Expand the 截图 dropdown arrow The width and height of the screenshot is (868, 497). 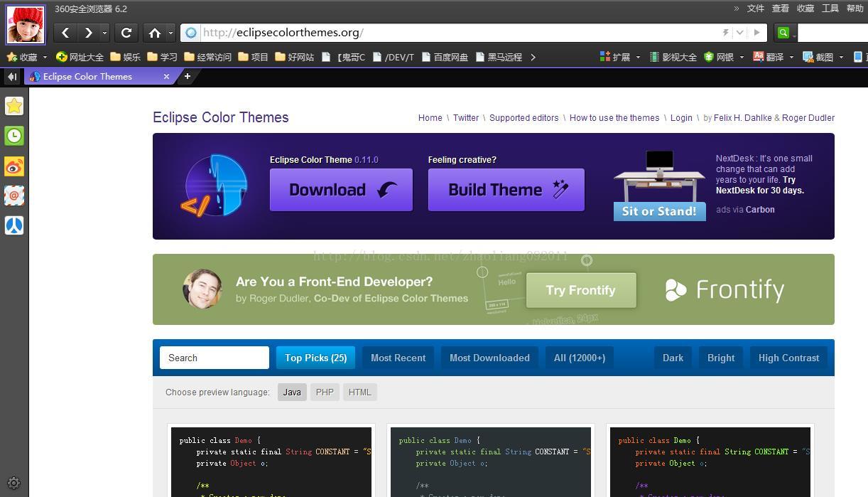click(841, 57)
